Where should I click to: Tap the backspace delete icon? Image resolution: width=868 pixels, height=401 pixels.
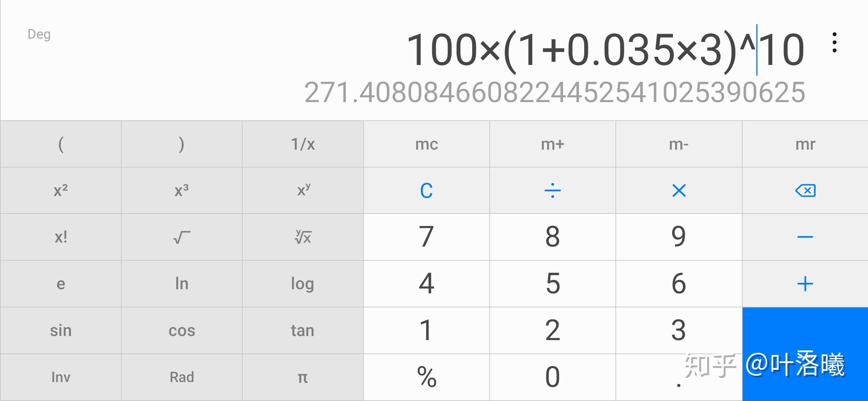[x=805, y=190]
